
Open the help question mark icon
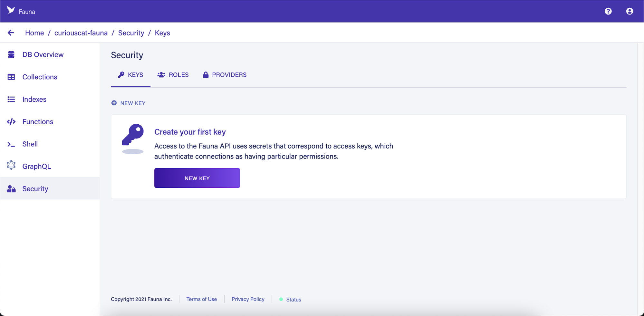[608, 11]
